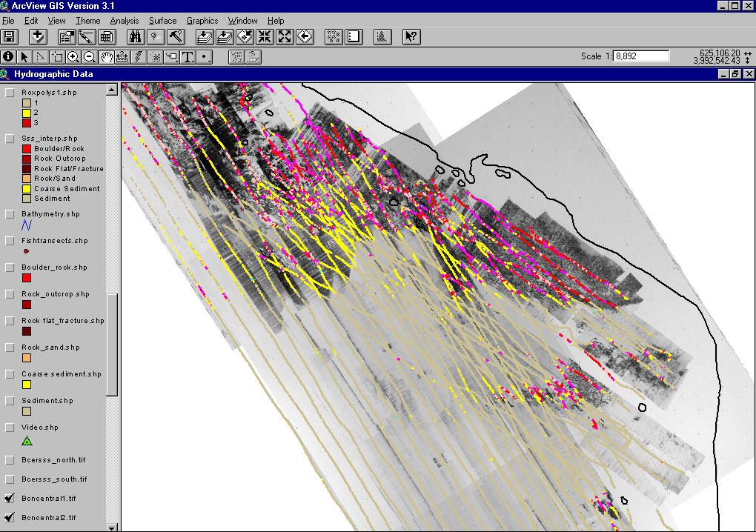The width and height of the screenshot is (756, 532).
Task: Open the Label tool palette dropdown
Action: tap(172, 56)
